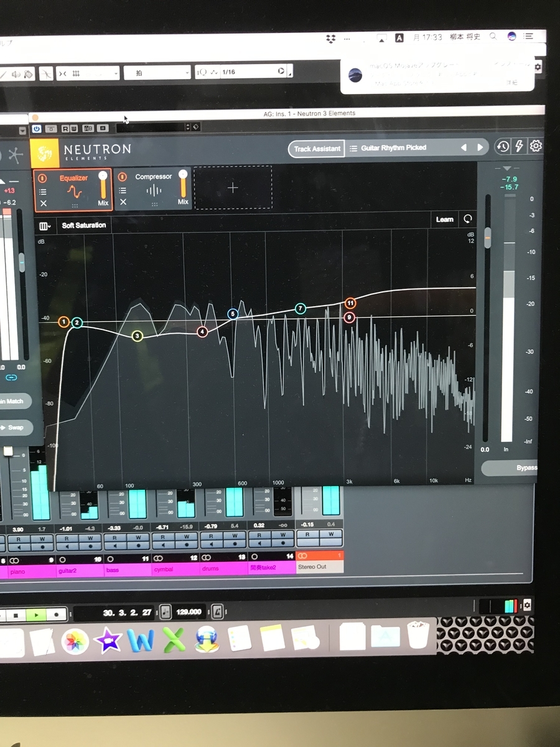This screenshot has width=560, height=747.
Task: Select EQ node 9
Action: pos(350,317)
